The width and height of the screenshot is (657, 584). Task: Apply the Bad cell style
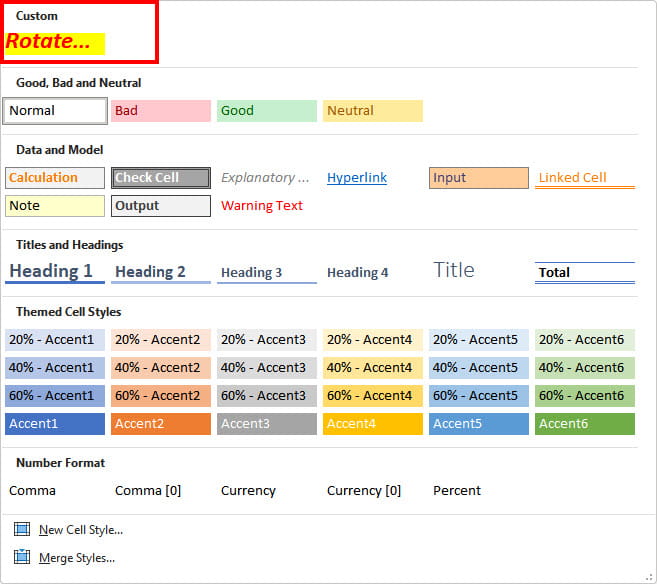[x=160, y=110]
